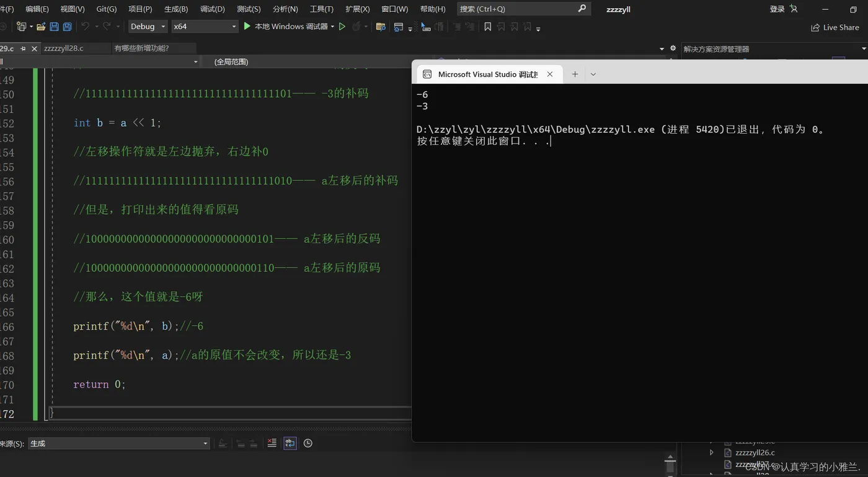Image resolution: width=868 pixels, height=477 pixels.
Task: Expand the zzzzzyll26.c tree node
Action: [711, 453]
